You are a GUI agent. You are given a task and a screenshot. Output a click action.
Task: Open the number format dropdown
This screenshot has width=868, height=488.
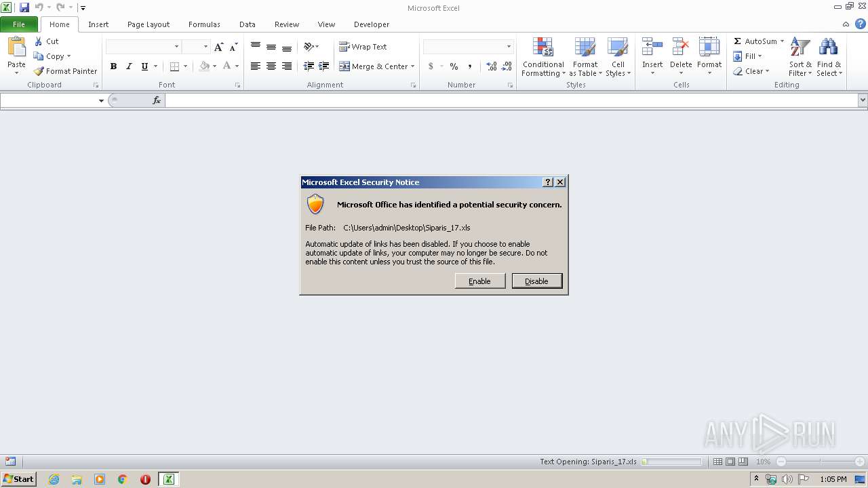point(509,47)
